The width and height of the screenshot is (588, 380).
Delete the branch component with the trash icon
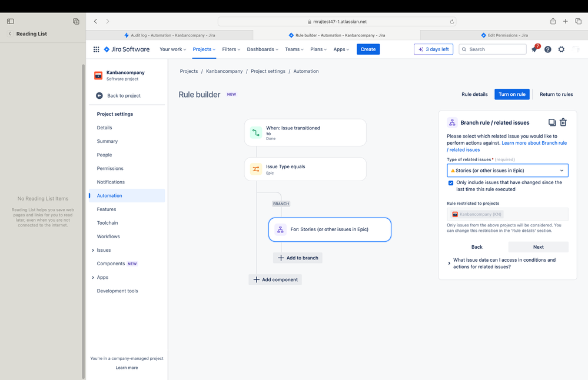tap(563, 122)
